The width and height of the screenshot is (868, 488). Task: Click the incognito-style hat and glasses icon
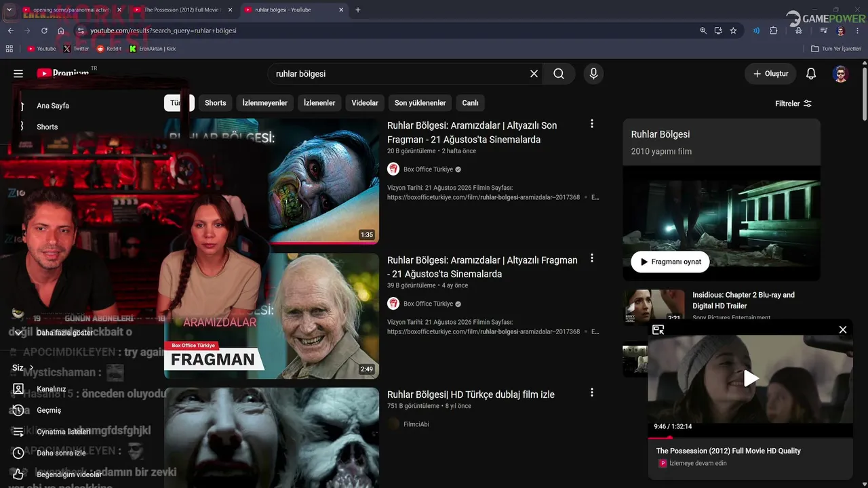tap(799, 30)
